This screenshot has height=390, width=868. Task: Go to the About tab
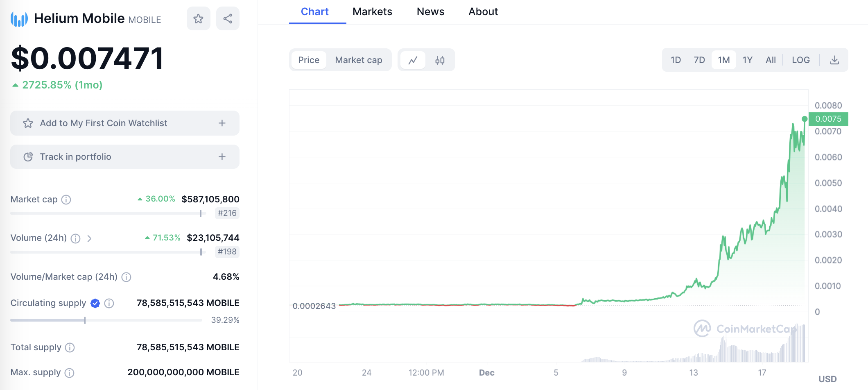pos(483,11)
